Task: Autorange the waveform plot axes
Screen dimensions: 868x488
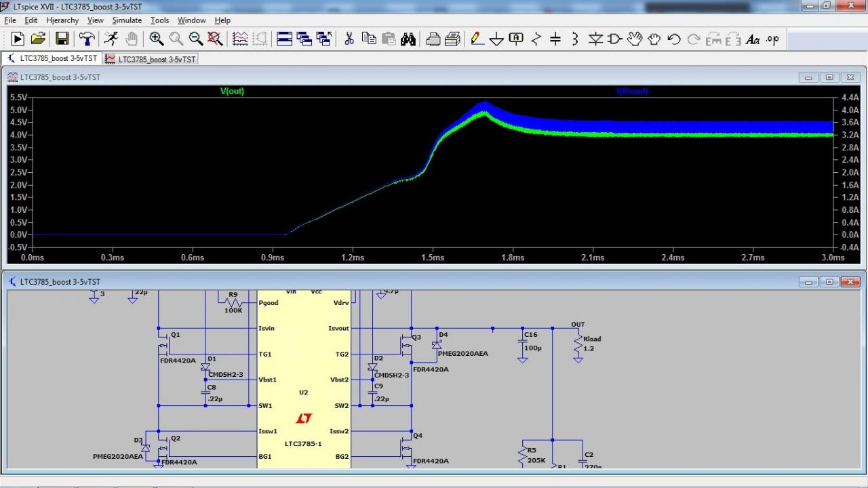Action: [241, 39]
